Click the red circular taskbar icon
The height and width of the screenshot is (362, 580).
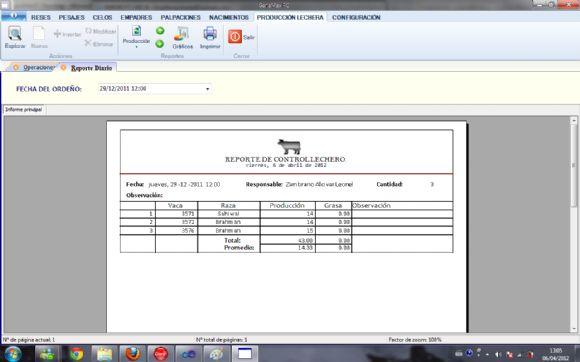[x=161, y=354]
